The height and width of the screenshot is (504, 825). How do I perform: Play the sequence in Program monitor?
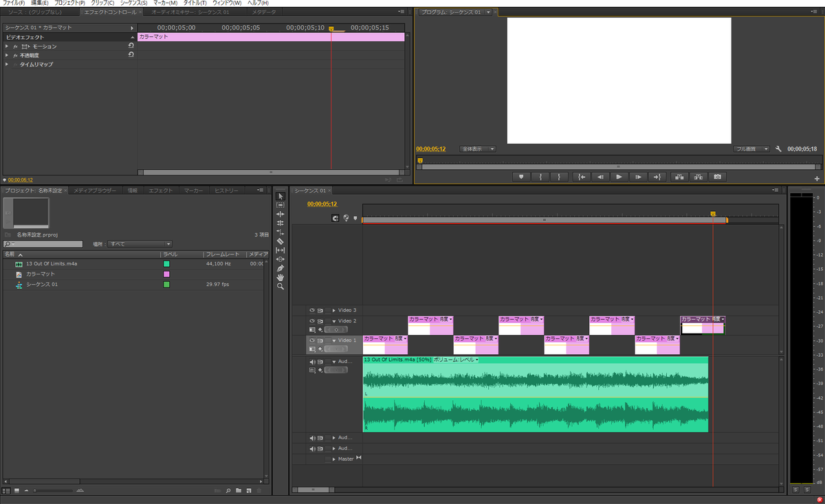click(619, 177)
